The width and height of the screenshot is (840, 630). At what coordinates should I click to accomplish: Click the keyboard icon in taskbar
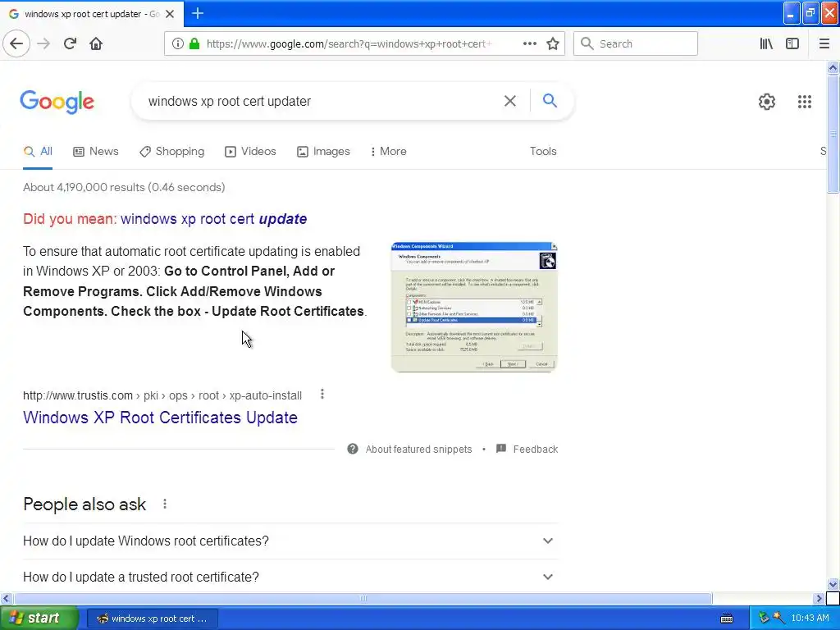coord(727,619)
